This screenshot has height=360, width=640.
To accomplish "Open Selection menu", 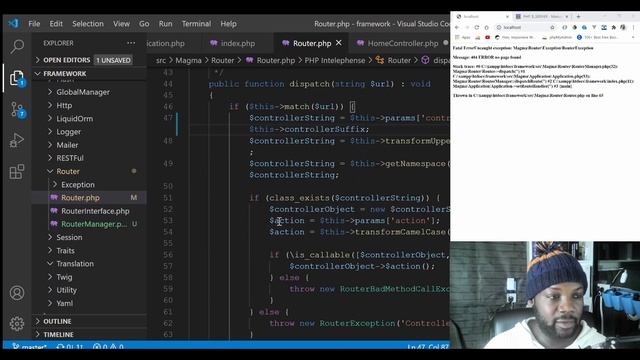I will click(x=88, y=24).
